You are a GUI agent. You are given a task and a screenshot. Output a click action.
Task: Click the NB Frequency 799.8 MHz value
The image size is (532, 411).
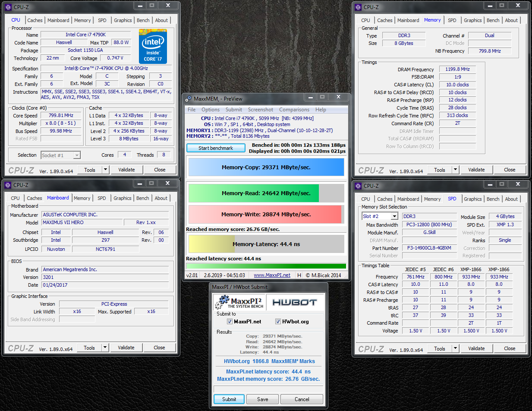pos(489,51)
